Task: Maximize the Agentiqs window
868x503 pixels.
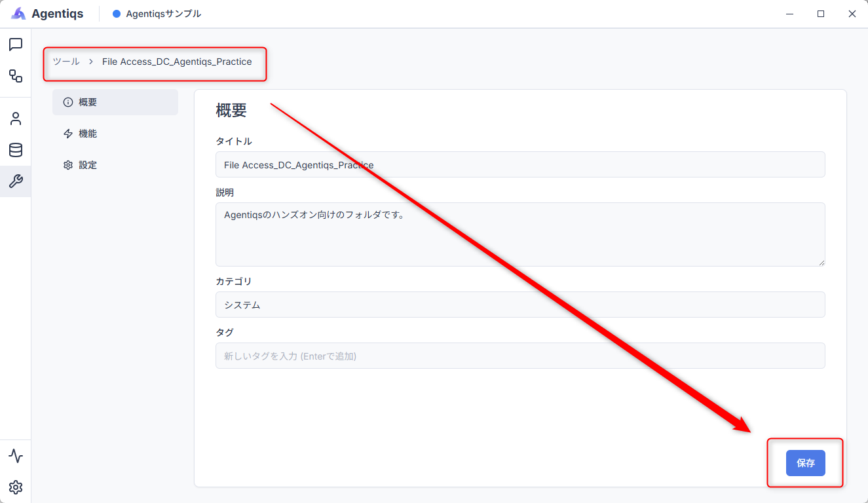Action: click(x=821, y=14)
